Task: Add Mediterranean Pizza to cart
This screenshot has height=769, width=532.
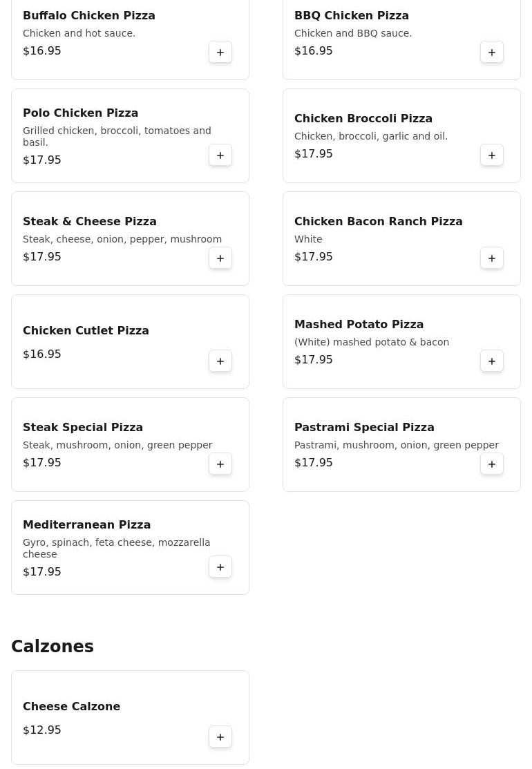Action: tap(220, 567)
